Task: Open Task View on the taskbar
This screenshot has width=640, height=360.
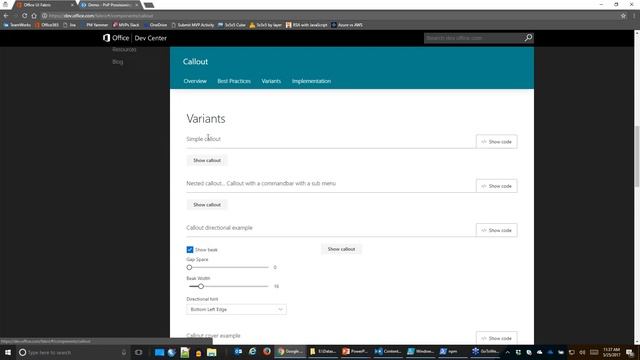Action: (x=138, y=352)
